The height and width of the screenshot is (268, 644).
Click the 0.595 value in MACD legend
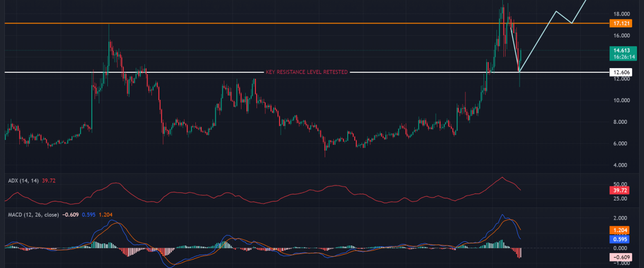[89, 215]
